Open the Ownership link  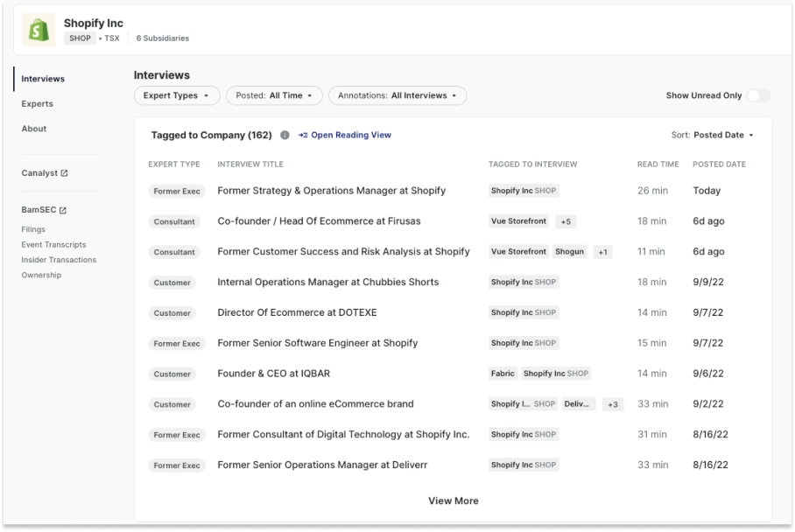(x=41, y=275)
